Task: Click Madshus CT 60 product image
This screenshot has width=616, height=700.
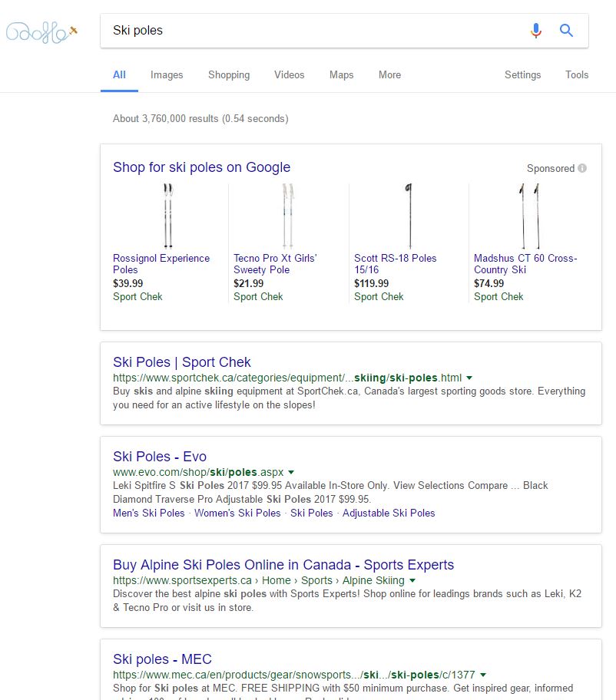Action: (x=530, y=216)
